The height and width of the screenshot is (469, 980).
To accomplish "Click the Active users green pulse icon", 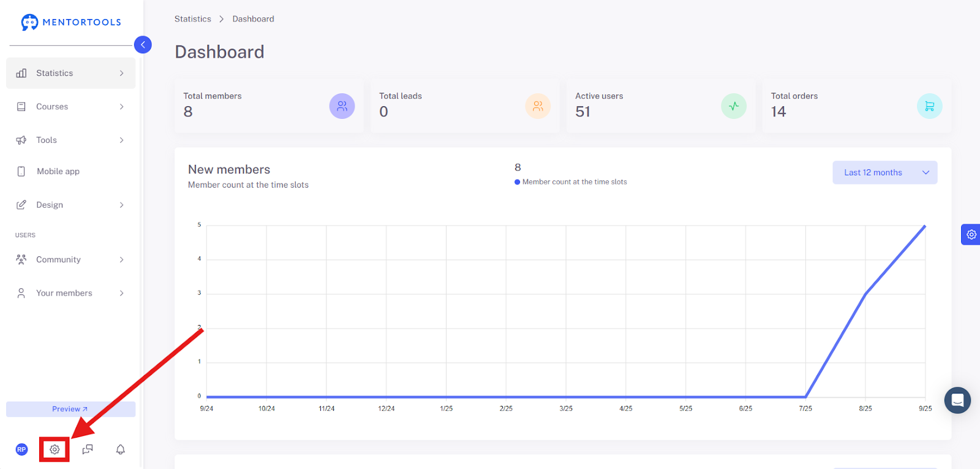I will pos(734,106).
